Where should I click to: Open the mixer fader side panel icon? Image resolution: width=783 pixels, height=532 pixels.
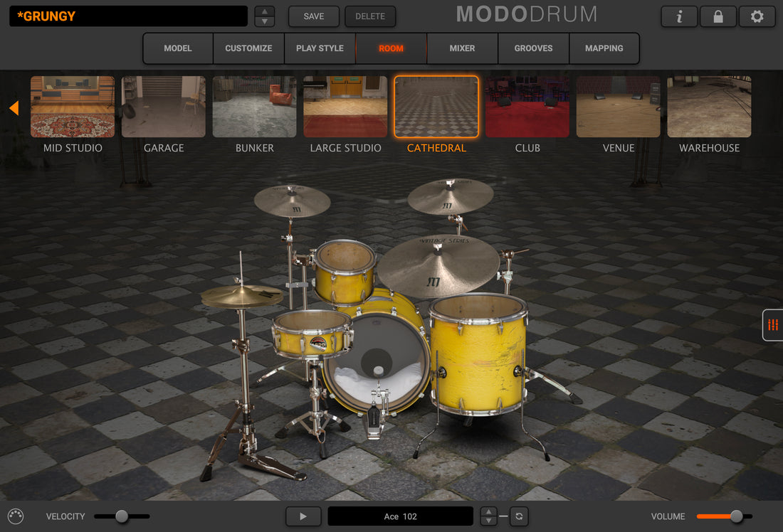point(773,325)
